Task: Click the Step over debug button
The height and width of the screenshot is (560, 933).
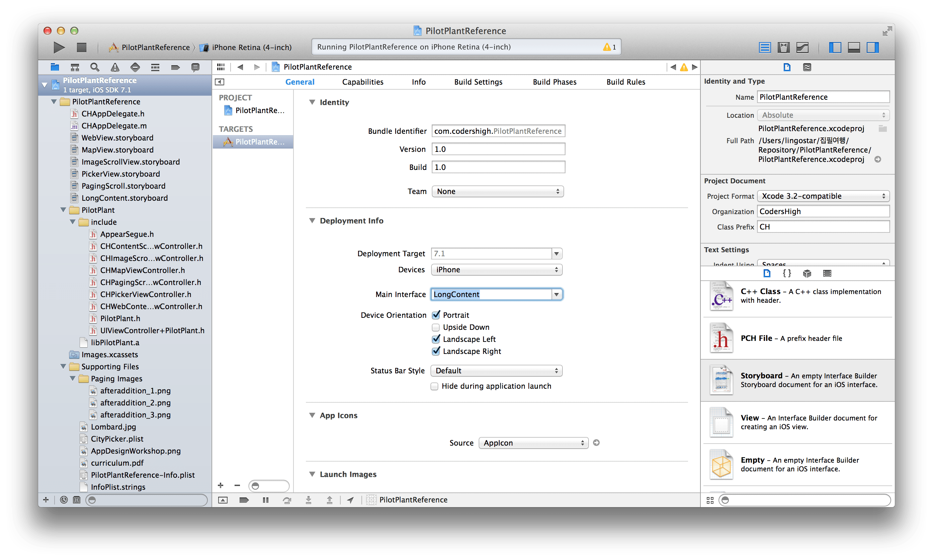Action: [287, 500]
